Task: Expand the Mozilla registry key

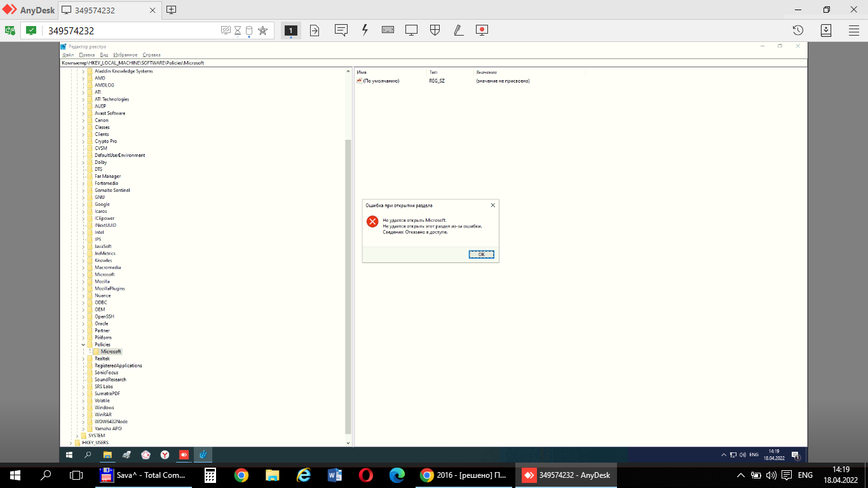Action: (x=83, y=281)
